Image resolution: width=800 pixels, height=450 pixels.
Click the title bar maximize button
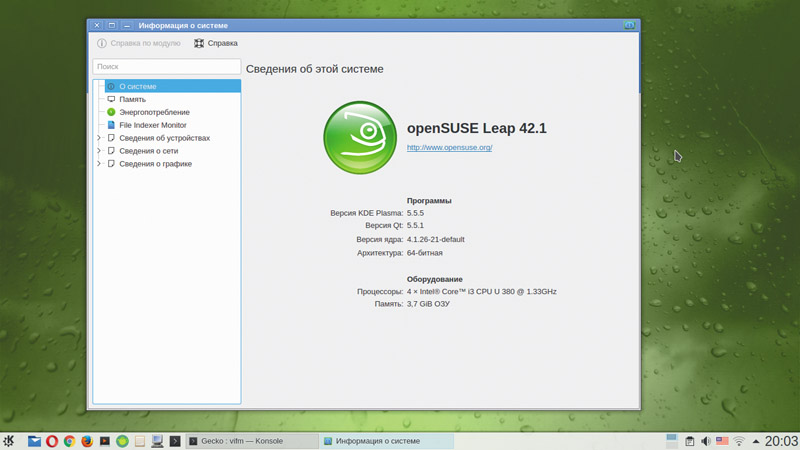[x=111, y=25]
